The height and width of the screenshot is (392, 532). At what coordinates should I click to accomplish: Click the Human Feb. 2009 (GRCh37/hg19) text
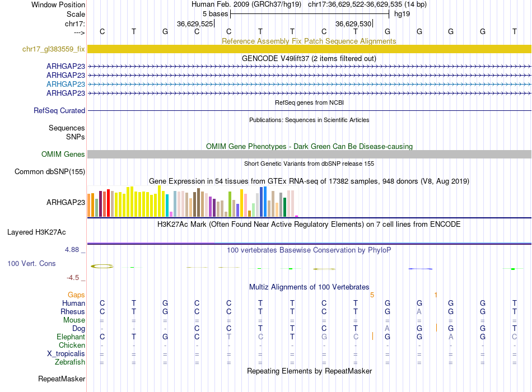click(x=246, y=4)
